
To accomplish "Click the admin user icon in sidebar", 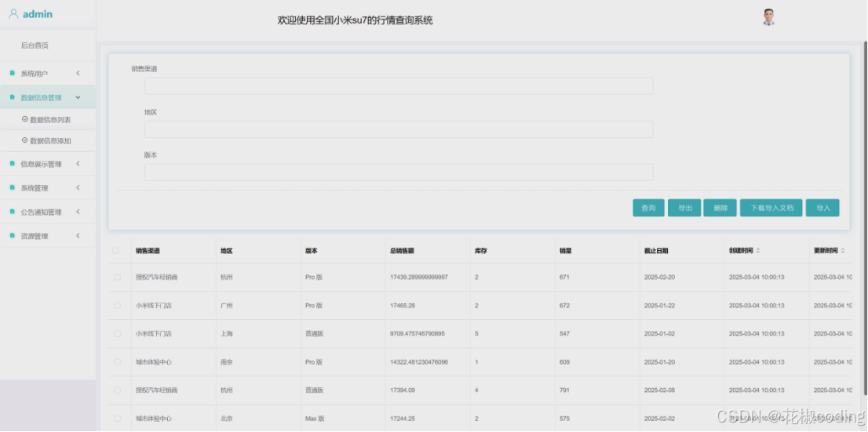I will 14,14.
